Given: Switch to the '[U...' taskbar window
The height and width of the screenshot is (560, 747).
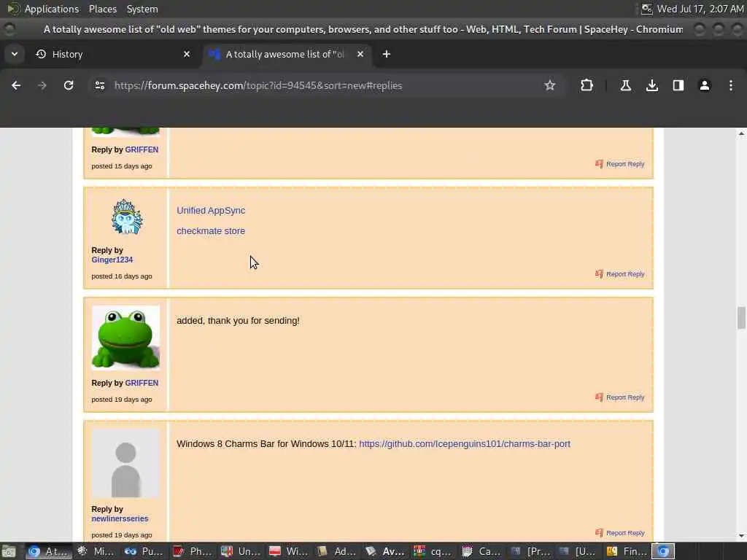Looking at the screenshot, I should 578,551.
